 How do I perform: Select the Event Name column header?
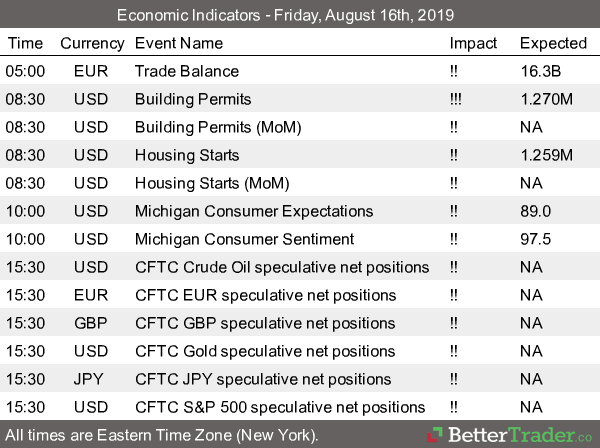click(x=179, y=43)
